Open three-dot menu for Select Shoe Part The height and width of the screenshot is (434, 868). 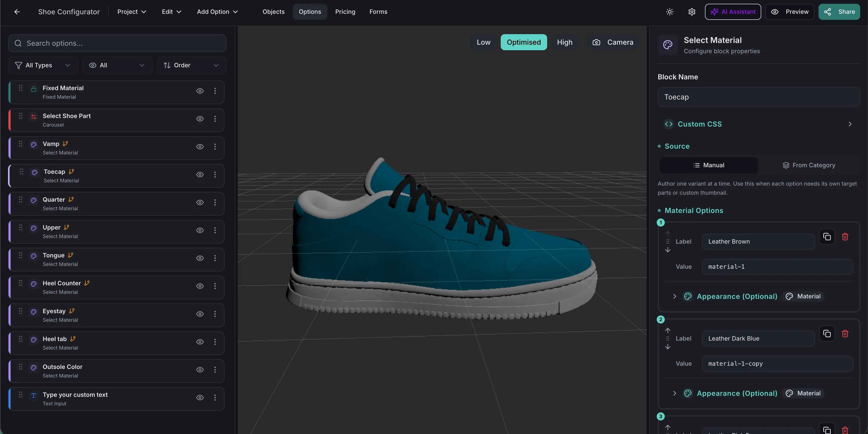tap(215, 119)
